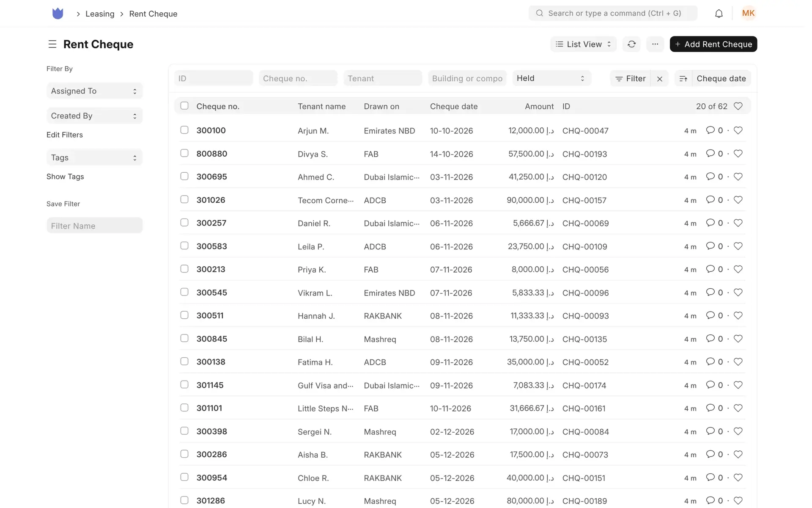
Task: Select all rows with header checkbox
Action: point(184,106)
